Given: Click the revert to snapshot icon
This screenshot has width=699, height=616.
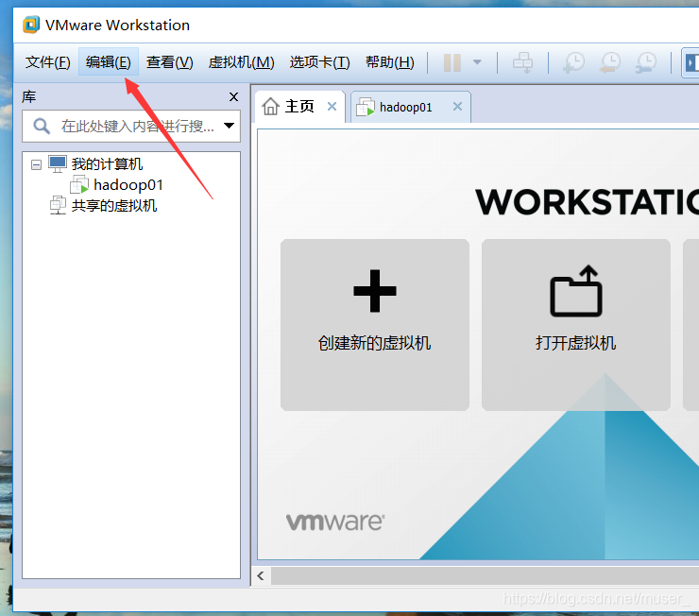Looking at the screenshot, I should tap(609, 62).
